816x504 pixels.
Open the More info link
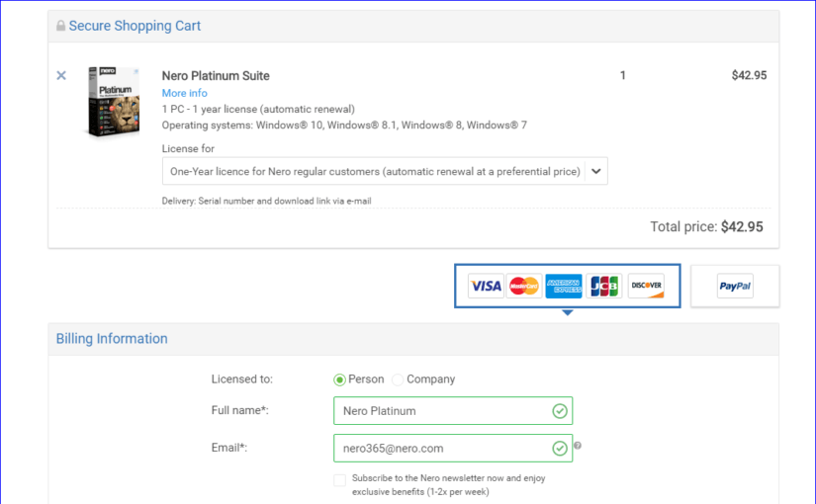[x=184, y=93]
